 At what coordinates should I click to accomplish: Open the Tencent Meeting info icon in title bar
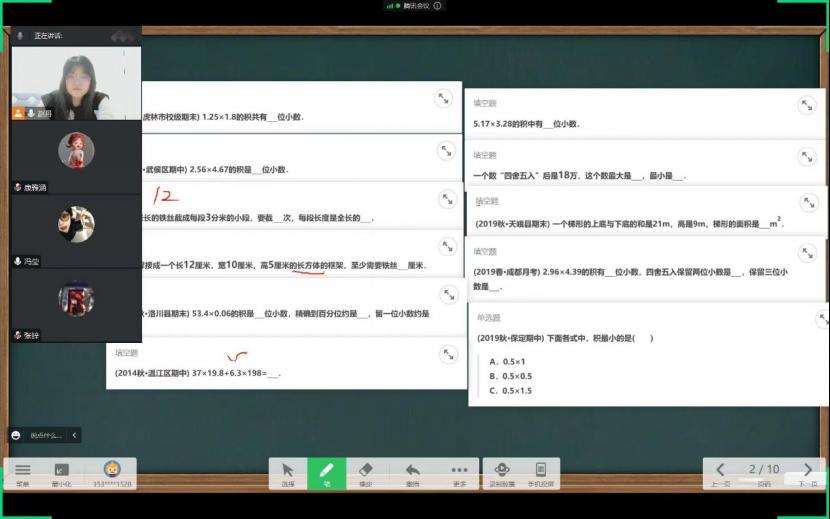[x=438, y=5]
